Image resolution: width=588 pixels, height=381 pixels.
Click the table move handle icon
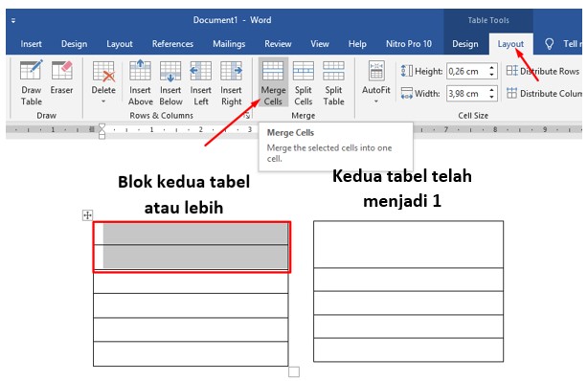(87, 215)
